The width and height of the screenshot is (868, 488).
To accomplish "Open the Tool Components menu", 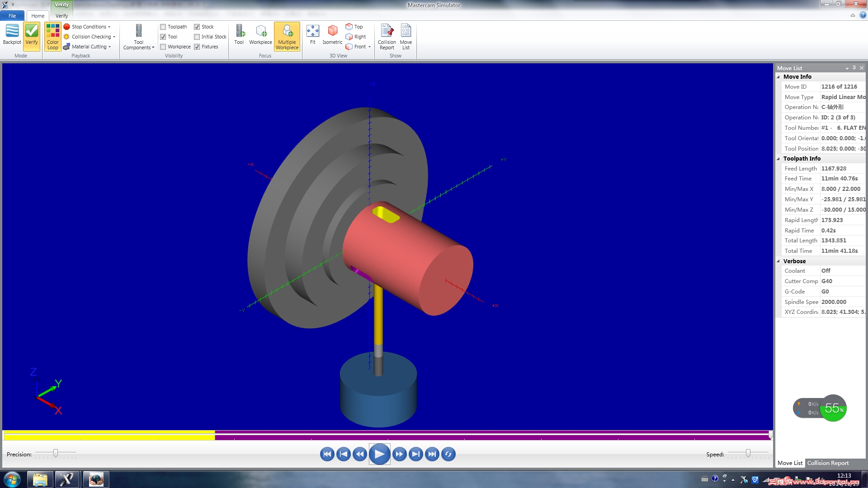I will pos(139,37).
